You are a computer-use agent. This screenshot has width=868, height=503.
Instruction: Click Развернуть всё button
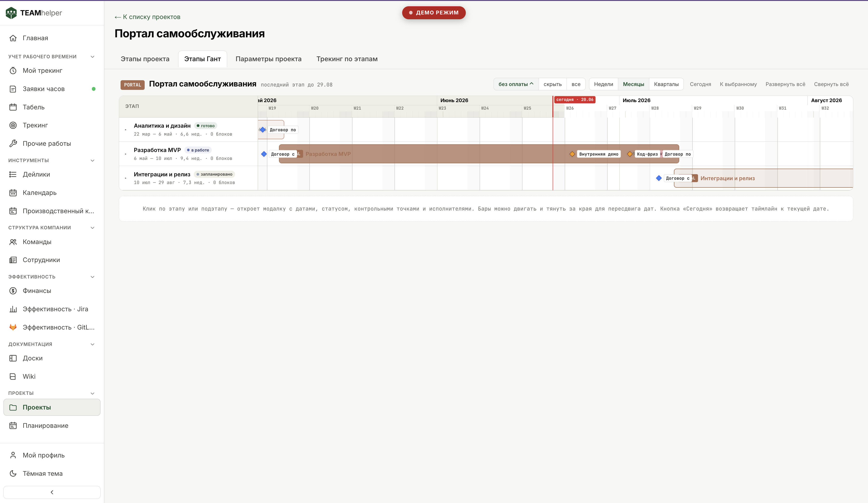point(785,84)
